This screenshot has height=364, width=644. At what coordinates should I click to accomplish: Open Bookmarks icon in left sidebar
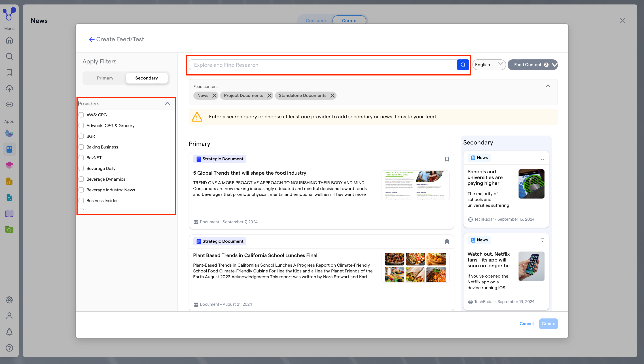click(9, 72)
